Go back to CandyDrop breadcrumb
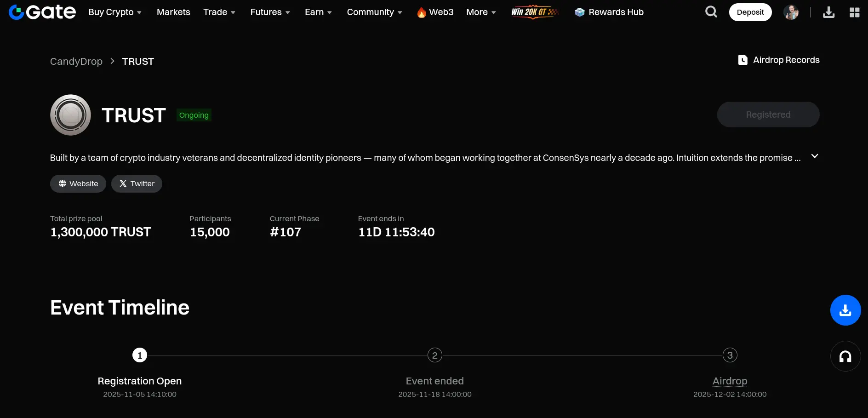This screenshot has width=868, height=418. coord(76,62)
